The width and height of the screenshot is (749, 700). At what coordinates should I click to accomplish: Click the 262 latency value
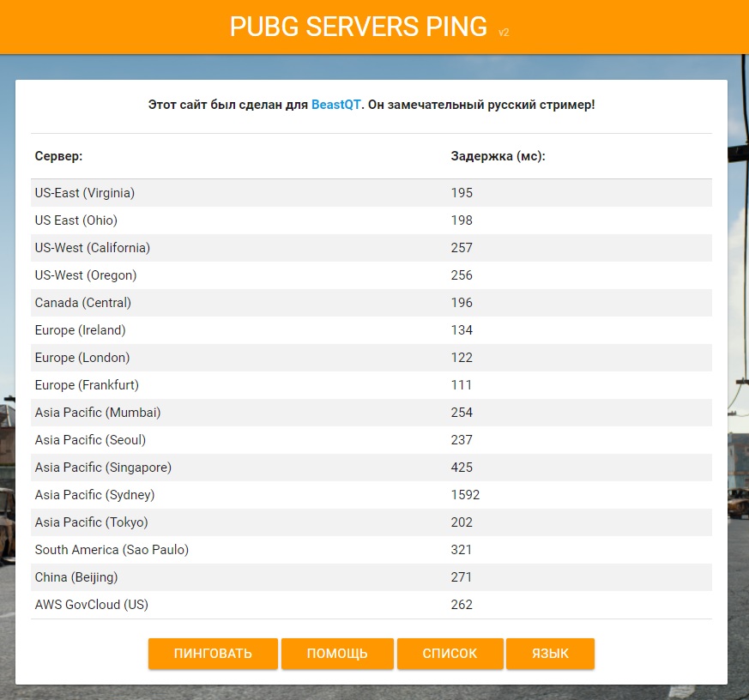pos(462,605)
